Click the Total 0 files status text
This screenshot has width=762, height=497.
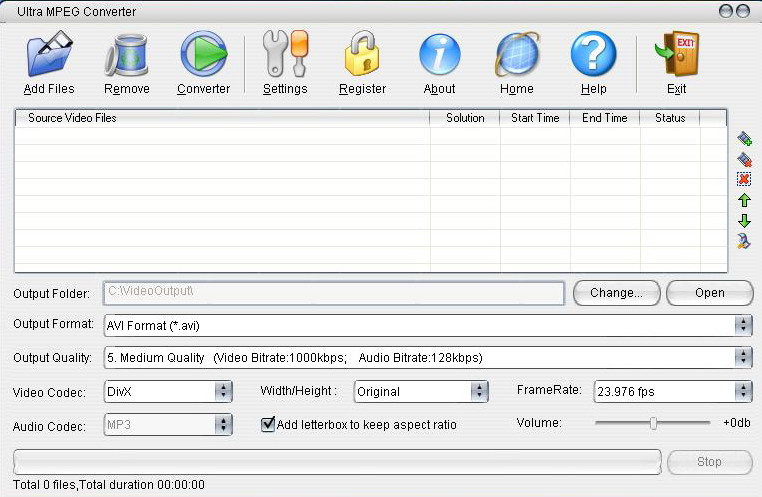pos(109,484)
